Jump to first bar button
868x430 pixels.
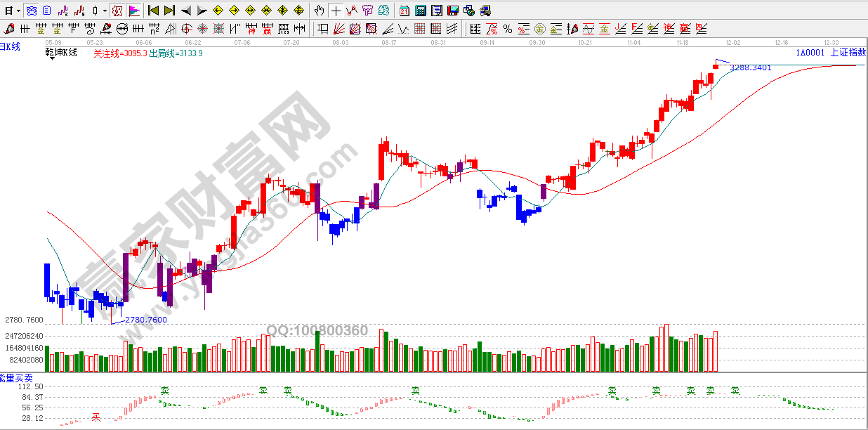tap(153, 11)
